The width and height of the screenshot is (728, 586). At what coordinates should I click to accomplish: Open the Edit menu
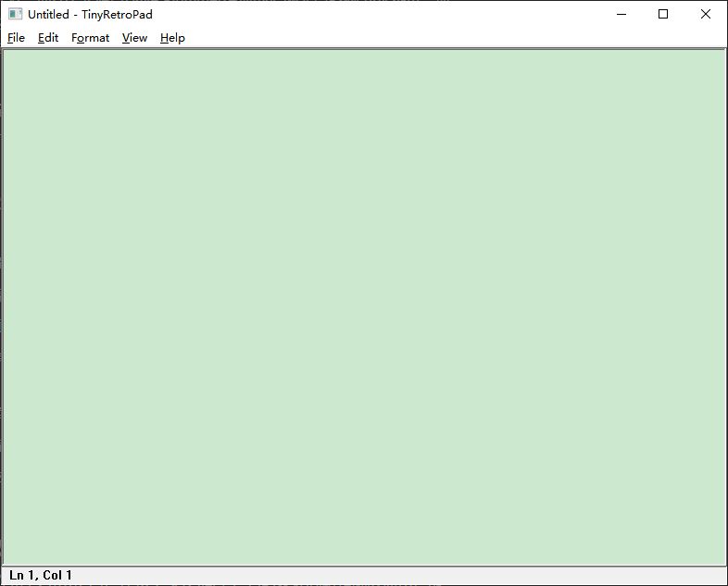[48, 38]
